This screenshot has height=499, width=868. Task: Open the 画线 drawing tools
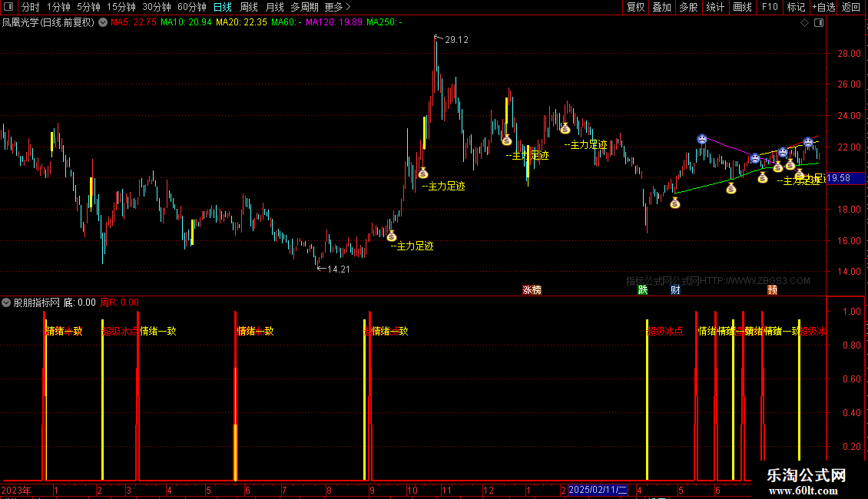pyautogui.click(x=742, y=7)
